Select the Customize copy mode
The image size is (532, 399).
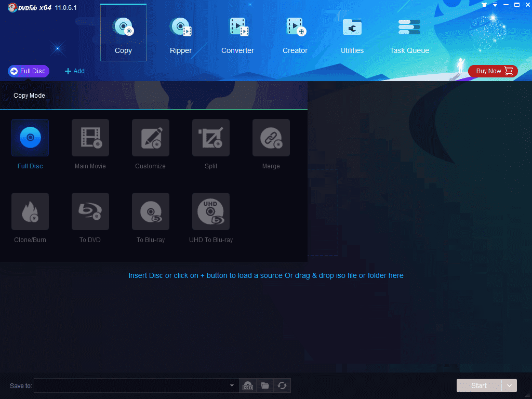tap(151, 138)
